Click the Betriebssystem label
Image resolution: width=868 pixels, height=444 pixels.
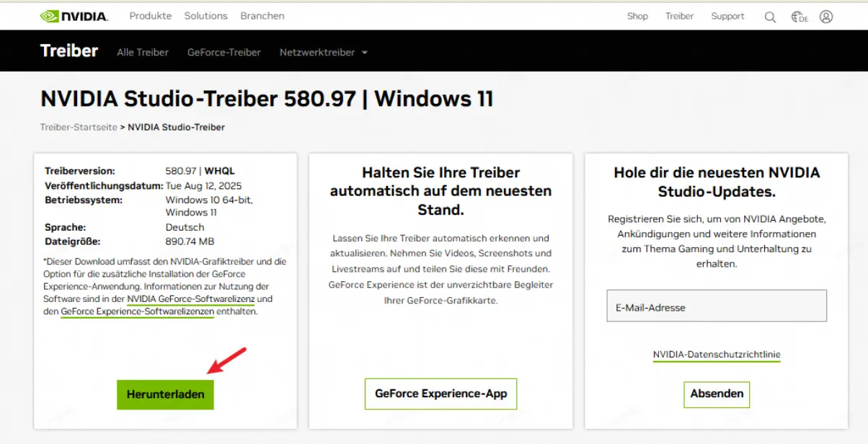point(84,200)
